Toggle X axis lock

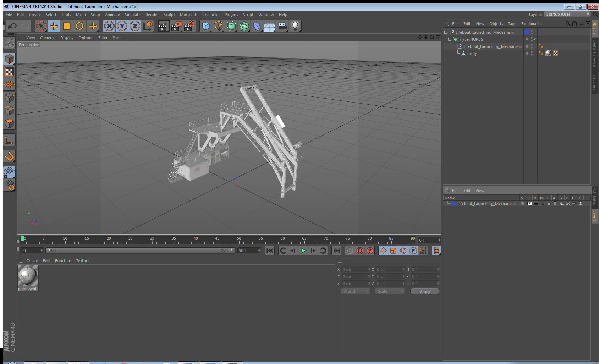pyautogui.click(x=109, y=26)
